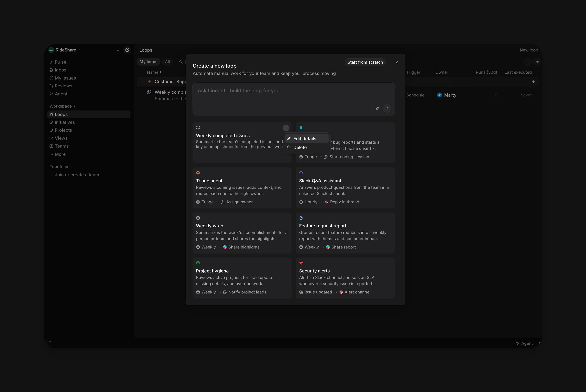Open Teams in the sidebar
The height and width of the screenshot is (392, 586).
(x=89, y=146)
